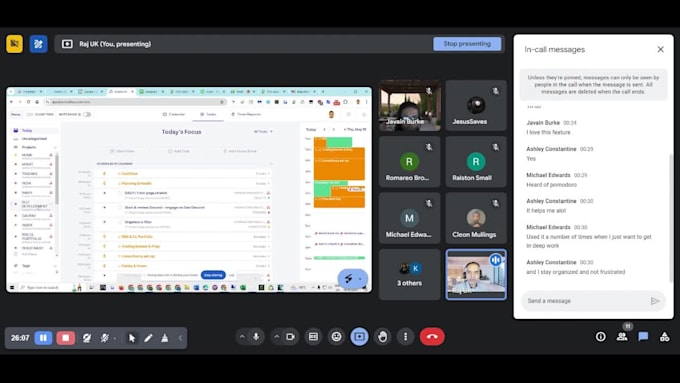
Task: Toggle recorder webcam off icon
Action: coord(87,337)
